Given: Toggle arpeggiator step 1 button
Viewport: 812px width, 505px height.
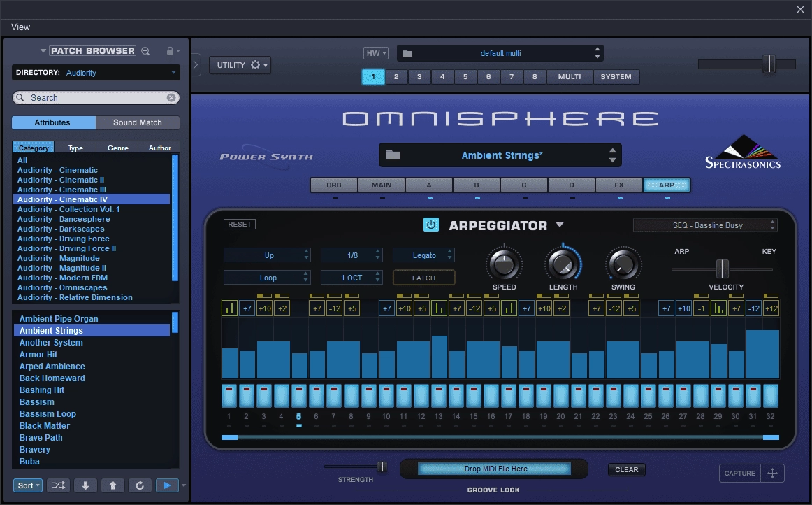Looking at the screenshot, I should tap(229, 395).
